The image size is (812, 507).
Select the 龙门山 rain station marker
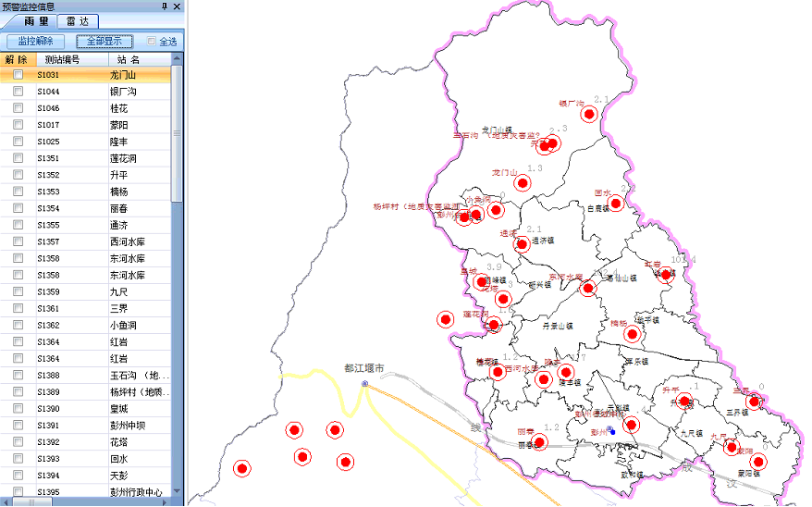[x=521, y=180]
